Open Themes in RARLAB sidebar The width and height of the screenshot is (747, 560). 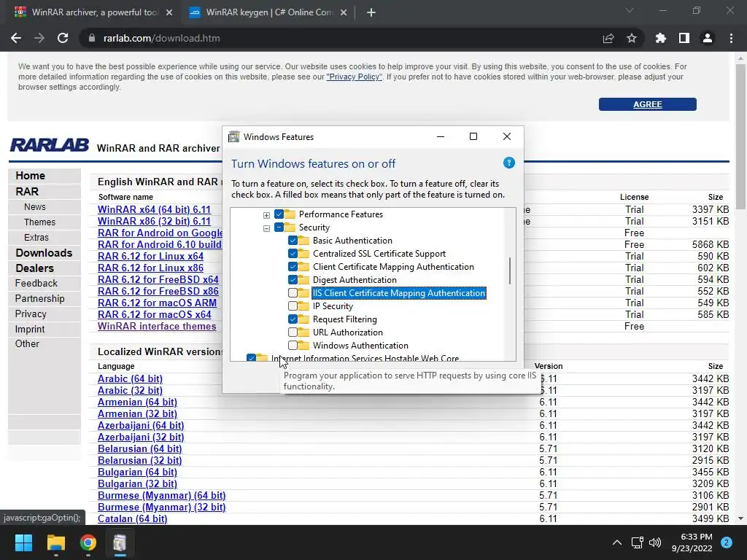39,222
